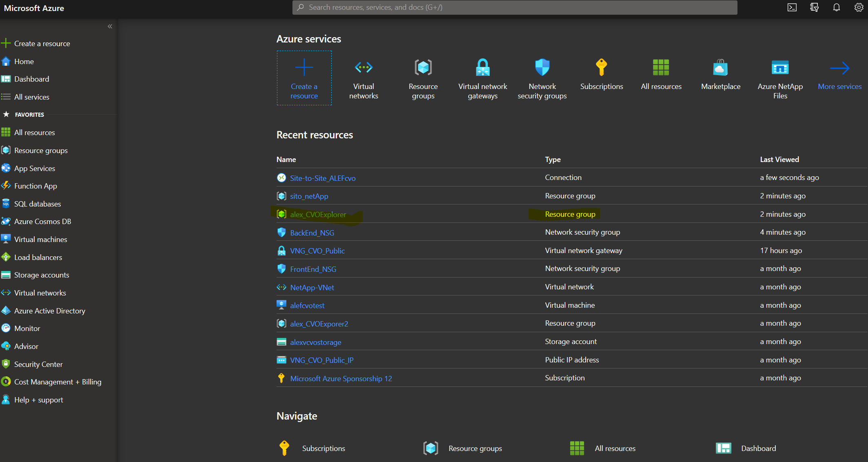Click App Services sidebar icon
Image resolution: width=868 pixels, height=462 pixels.
coord(6,168)
